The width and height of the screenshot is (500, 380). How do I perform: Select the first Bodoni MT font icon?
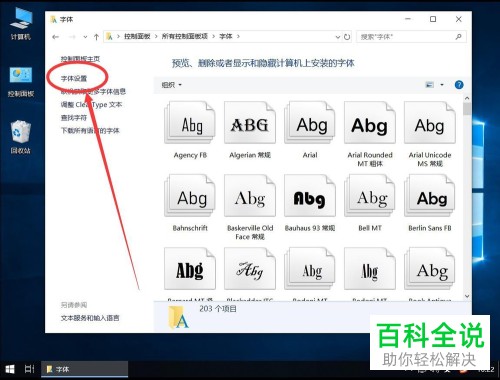(310, 269)
